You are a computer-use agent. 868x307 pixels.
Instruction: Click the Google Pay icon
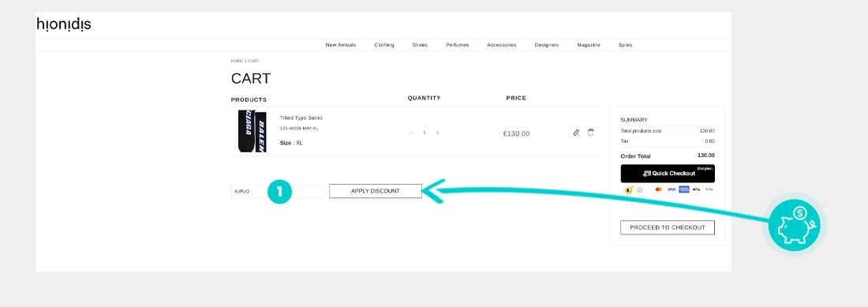tap(709, 189)
